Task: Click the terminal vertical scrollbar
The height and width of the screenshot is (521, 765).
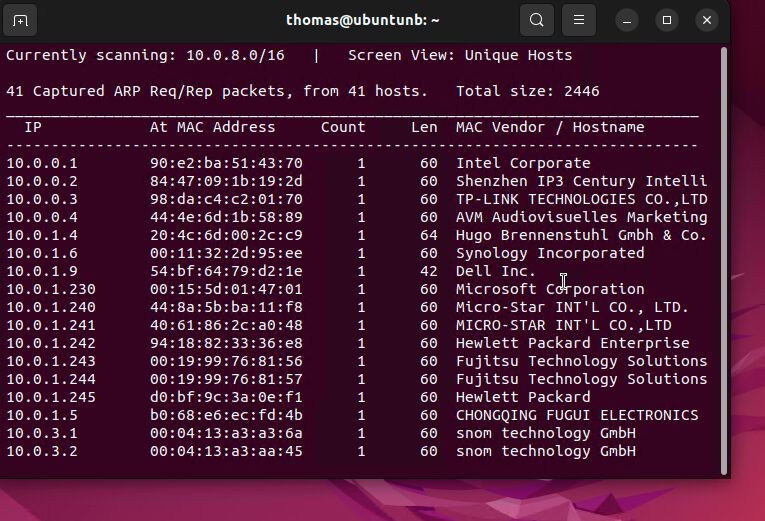Action: [724, 260]
